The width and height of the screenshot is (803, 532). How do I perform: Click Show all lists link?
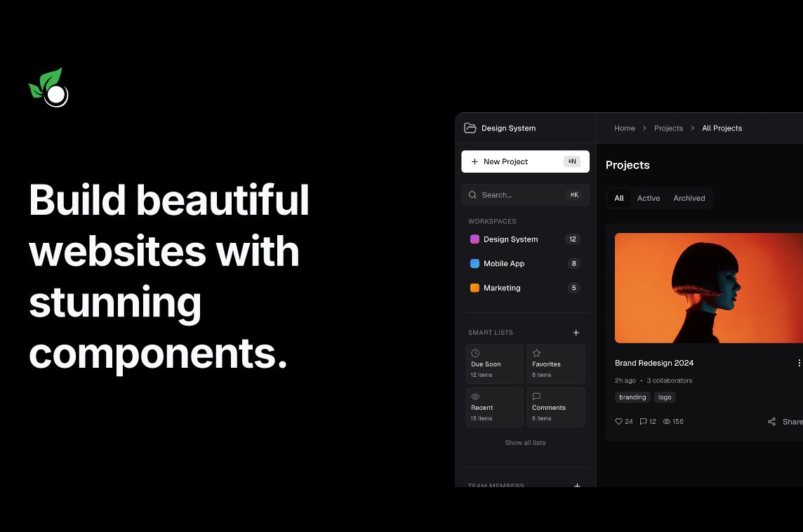click(x=525, y=443)
